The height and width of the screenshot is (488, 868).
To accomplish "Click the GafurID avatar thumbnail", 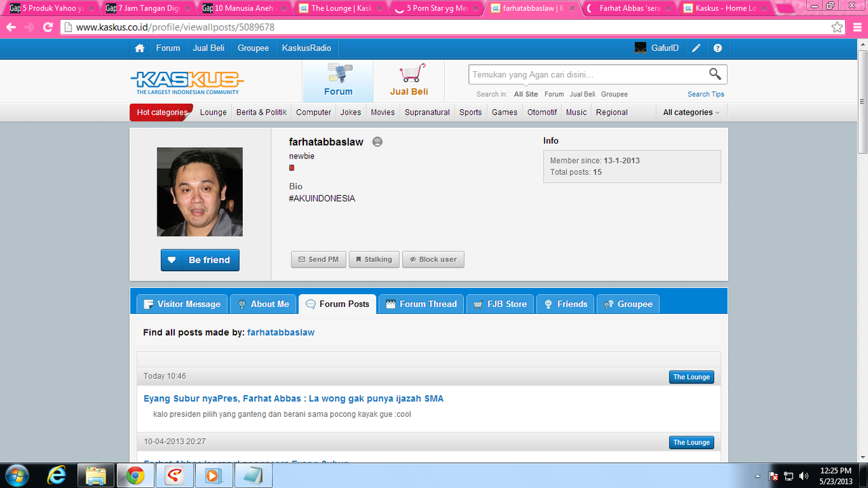I will tap(640, 48).
